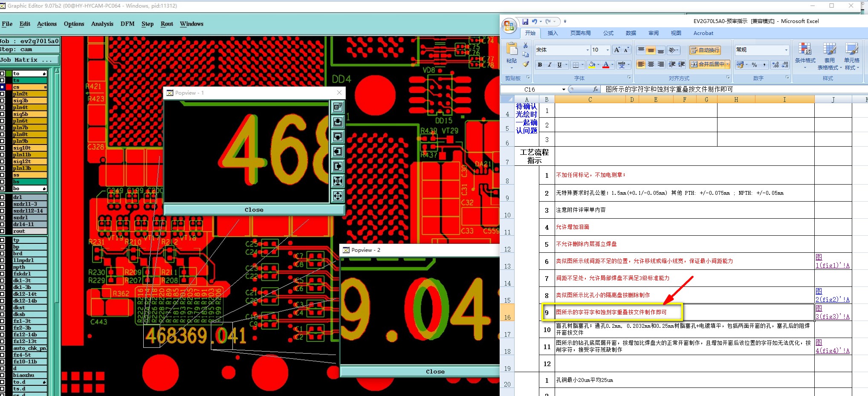Enable the 'drl' layer checkbox
868x396 pixels.
2,197
